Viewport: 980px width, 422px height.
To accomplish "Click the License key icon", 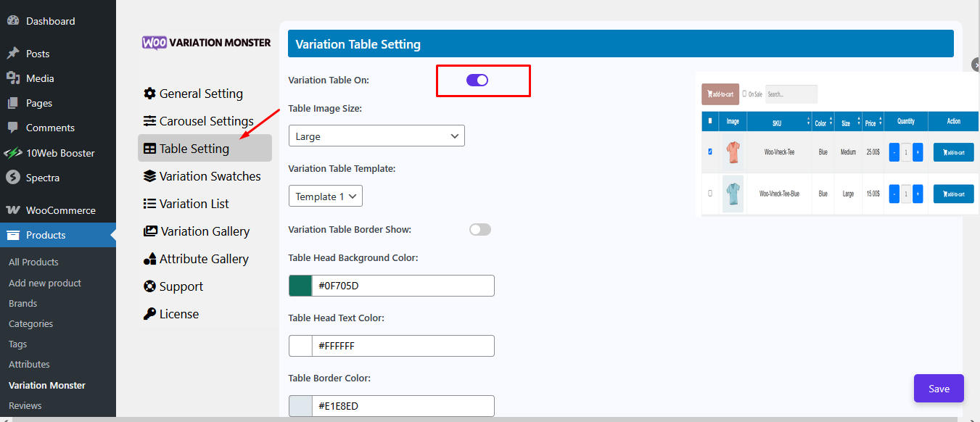I will [149, 314].
